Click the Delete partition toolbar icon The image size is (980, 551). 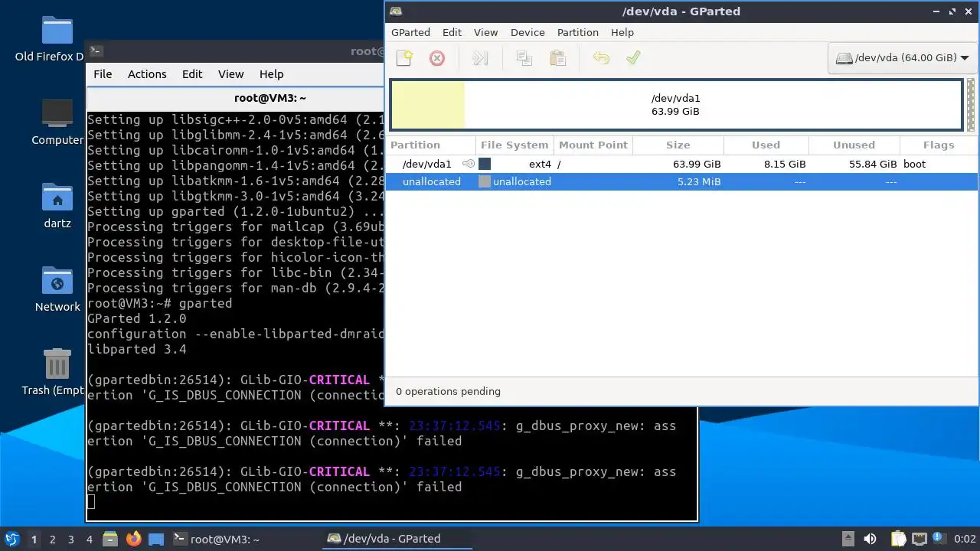click(437, 58)
